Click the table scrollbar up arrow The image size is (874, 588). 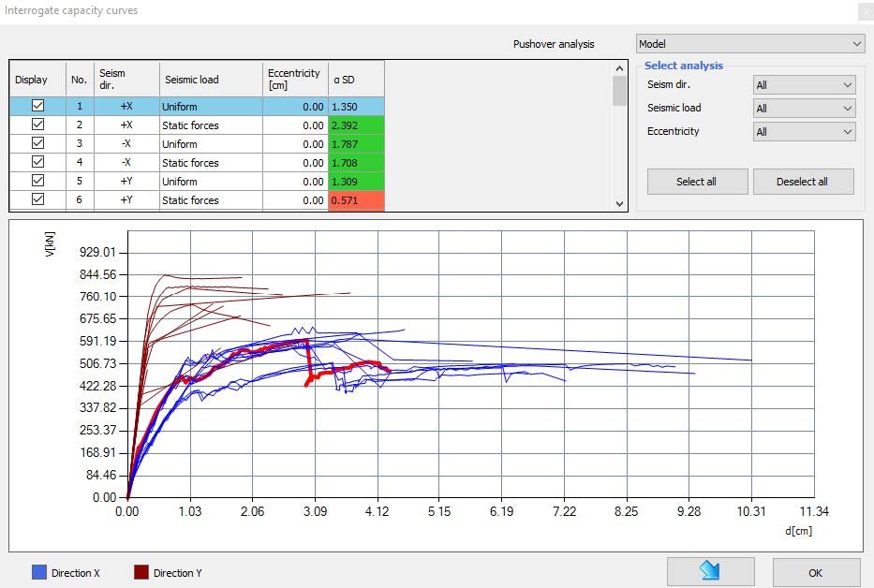[x=619, y=68]
